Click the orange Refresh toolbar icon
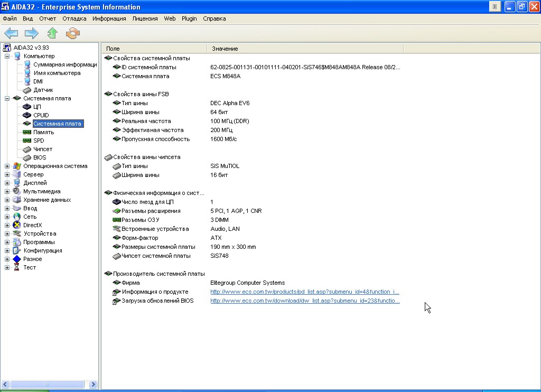 pos(73,33)
